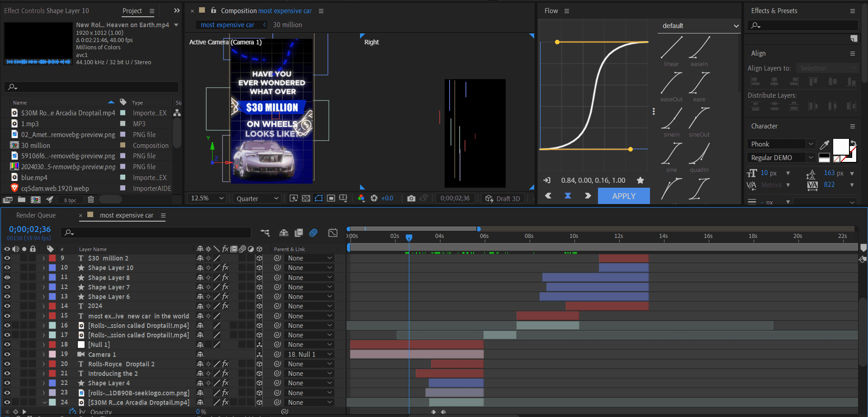Screen dimensions: 868x417
Task: Click the APPLY button in Flow
Action: tap(624, 196)
